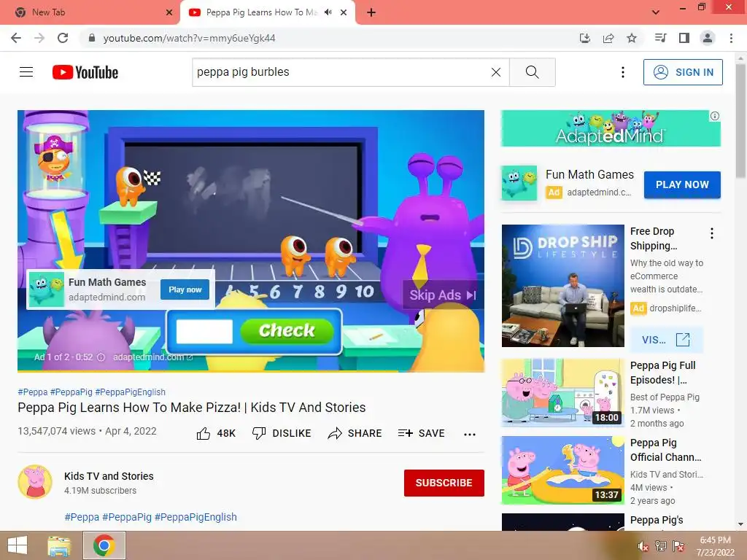The width and height of the screenshot is (747, 560).
Task: Open the media control icon in Chrome toolbar
Action: coord(660,38)
